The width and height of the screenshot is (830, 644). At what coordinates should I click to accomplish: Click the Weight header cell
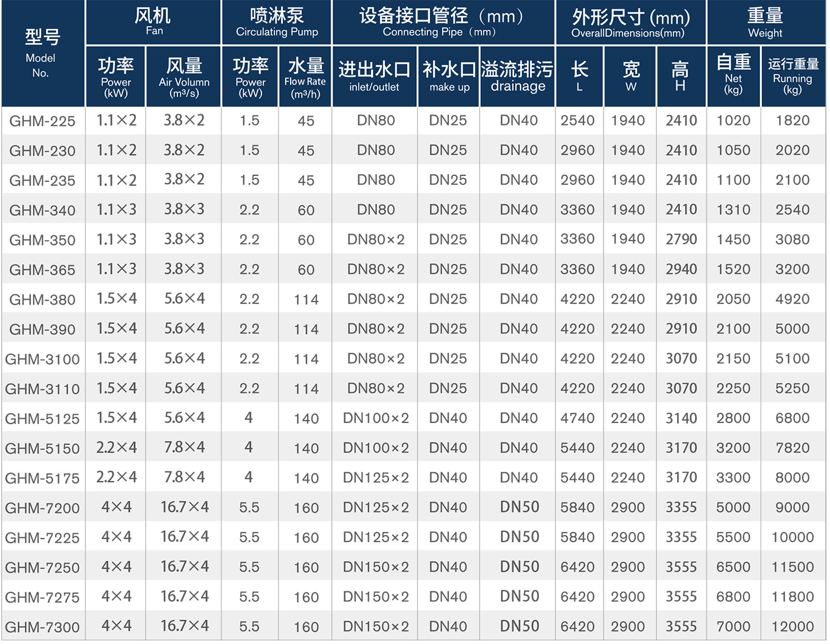766,23
